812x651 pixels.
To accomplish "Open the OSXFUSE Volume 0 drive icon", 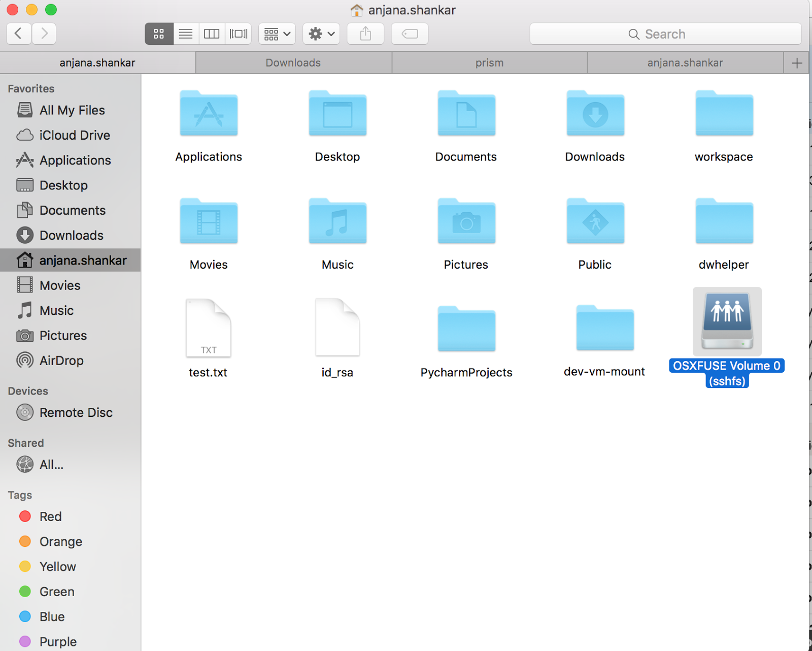I will 727,321.
